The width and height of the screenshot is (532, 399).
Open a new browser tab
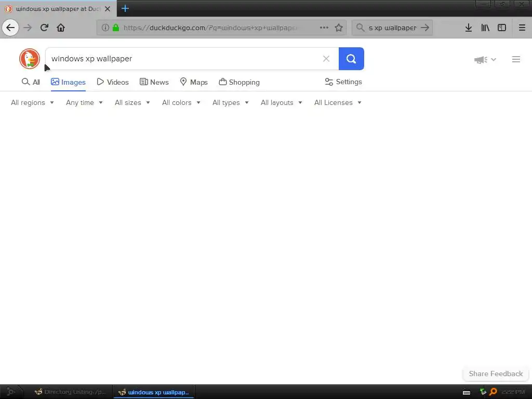[125, 8]
